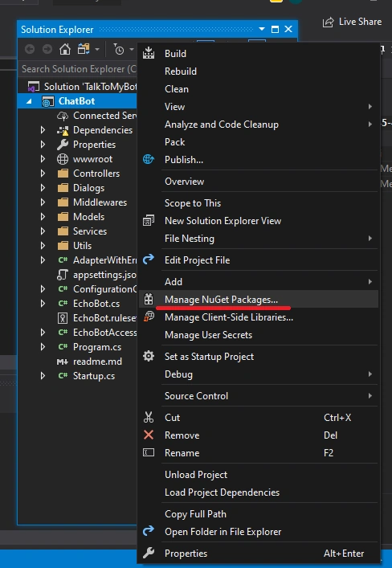Select the Program.cs file
This screenshot has height=568, width=392.
(x=97, y=347)
